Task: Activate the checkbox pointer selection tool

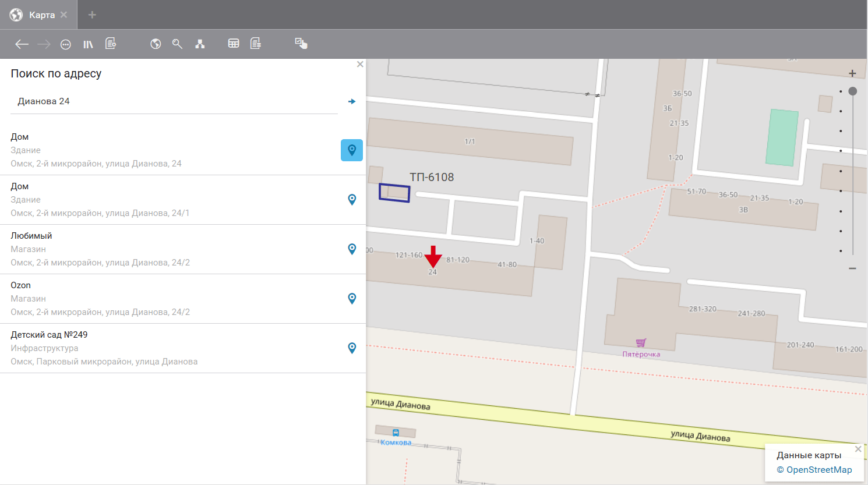Action: [301, 44]
